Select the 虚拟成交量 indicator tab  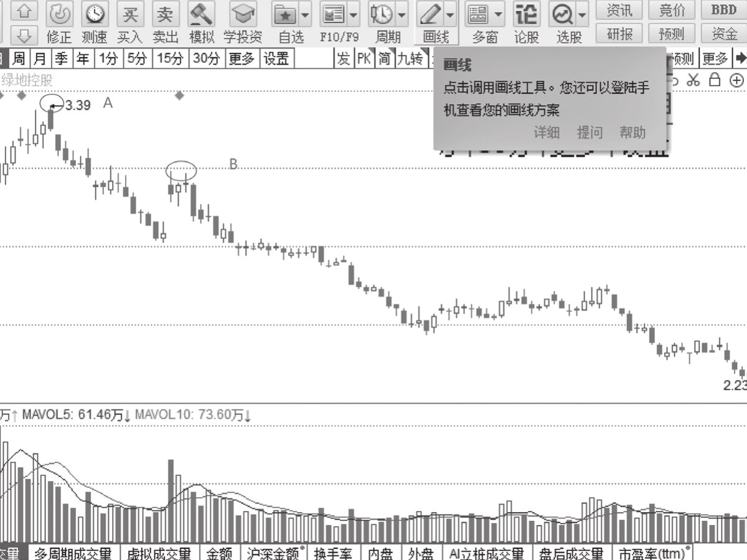[x=159, y=553]
